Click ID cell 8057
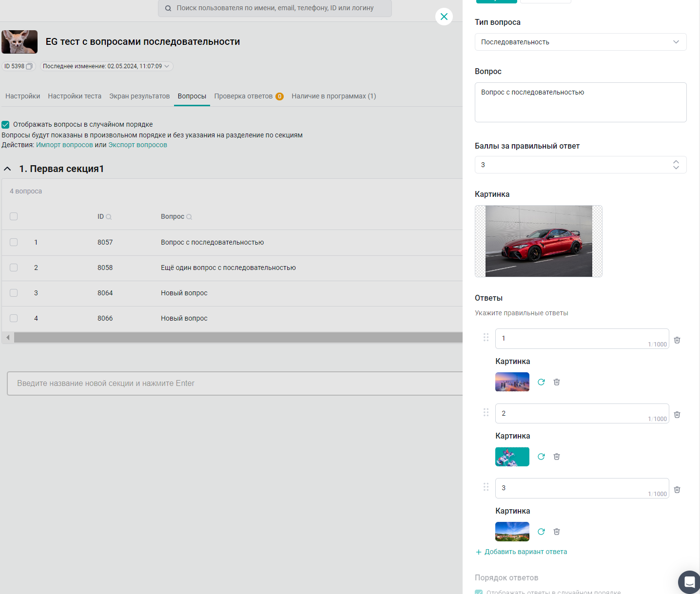The image size is (700, 594). tap(105, 242)
